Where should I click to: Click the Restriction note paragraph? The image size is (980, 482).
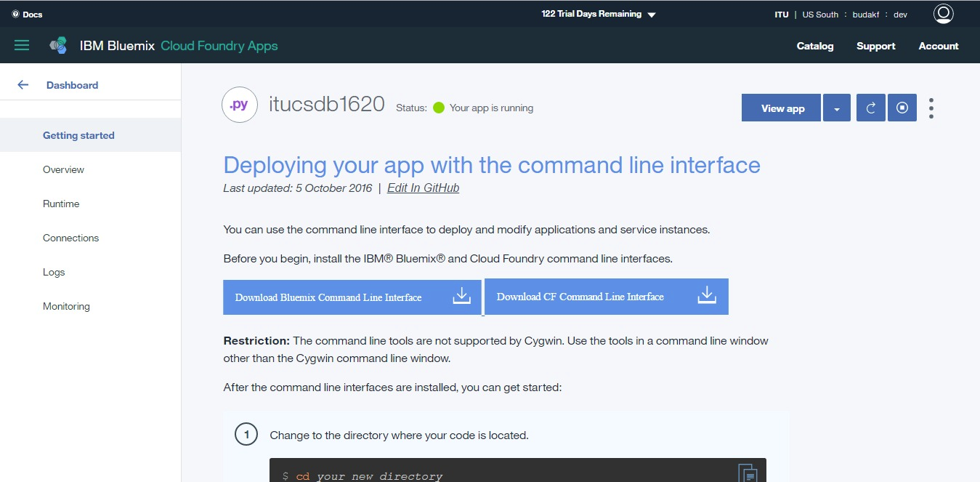point(496,350)
